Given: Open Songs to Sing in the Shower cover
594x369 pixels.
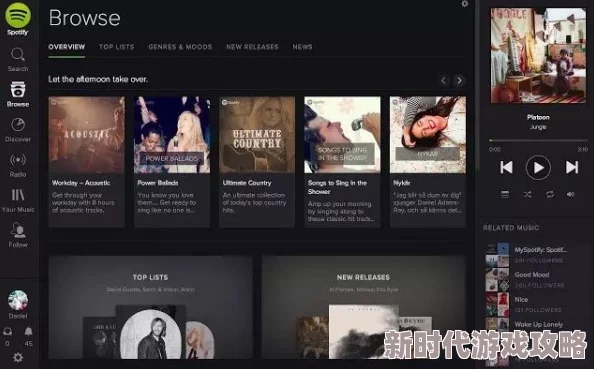Looking at the screenshot, I should (342, 135).
